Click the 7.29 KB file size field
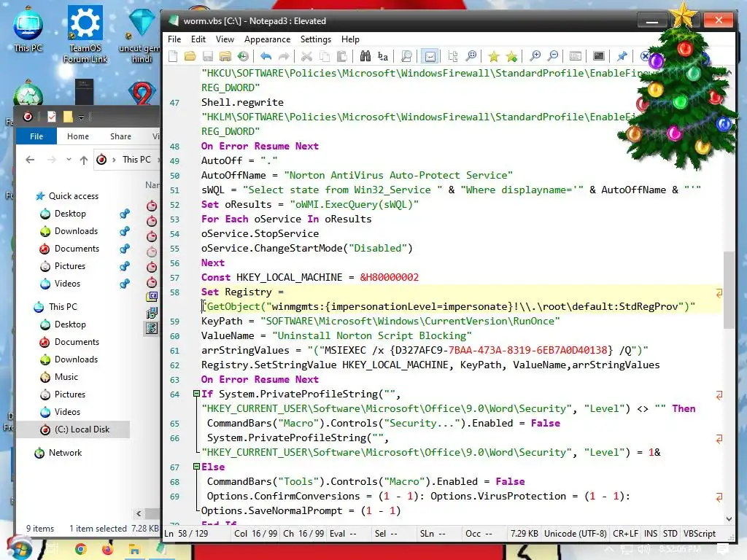Viewport: 747px width, 560px height. [x=524, y=534]
